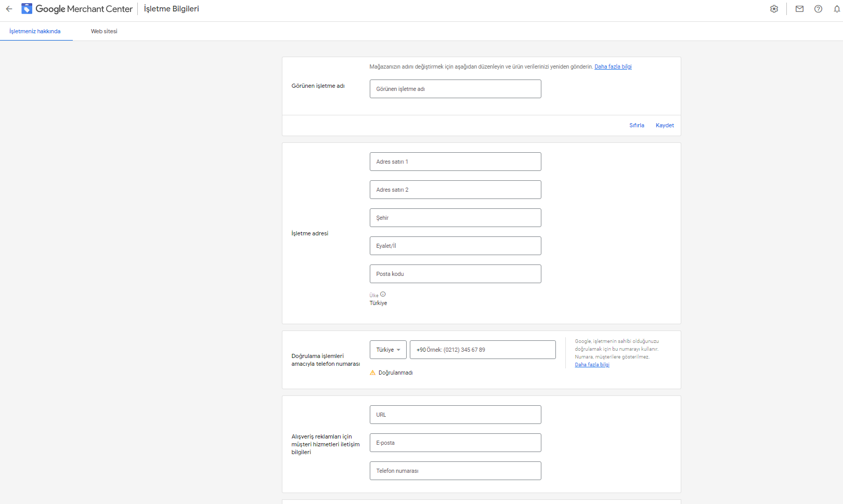
Task: Open Daha fazla bilgi link about store name
Action: click(x=613, y=67)
